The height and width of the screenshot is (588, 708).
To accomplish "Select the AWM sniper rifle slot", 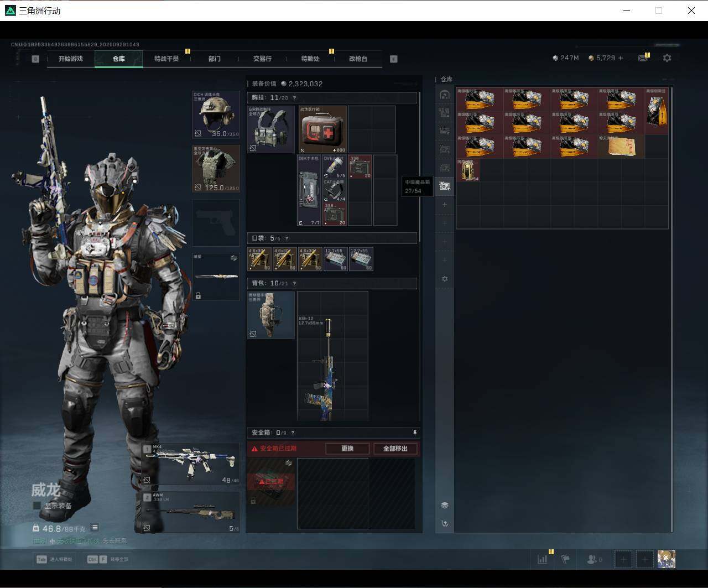I will pos(191,512).
